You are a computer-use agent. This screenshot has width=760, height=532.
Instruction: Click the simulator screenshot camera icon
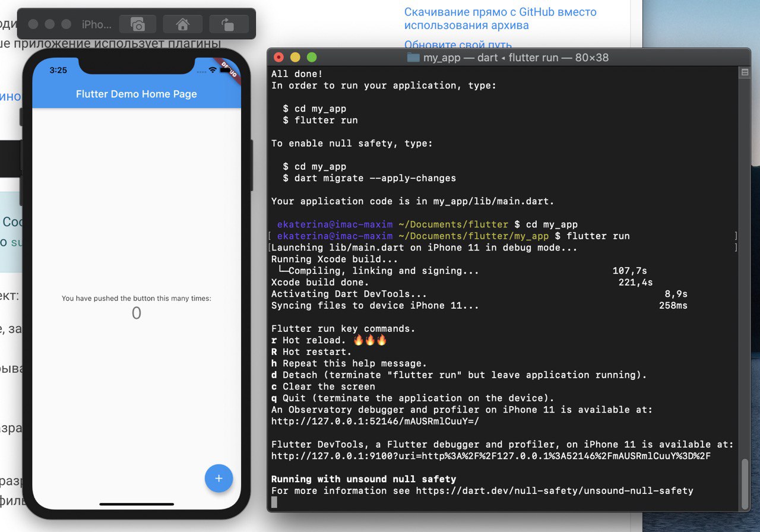[x=138, y=24]
